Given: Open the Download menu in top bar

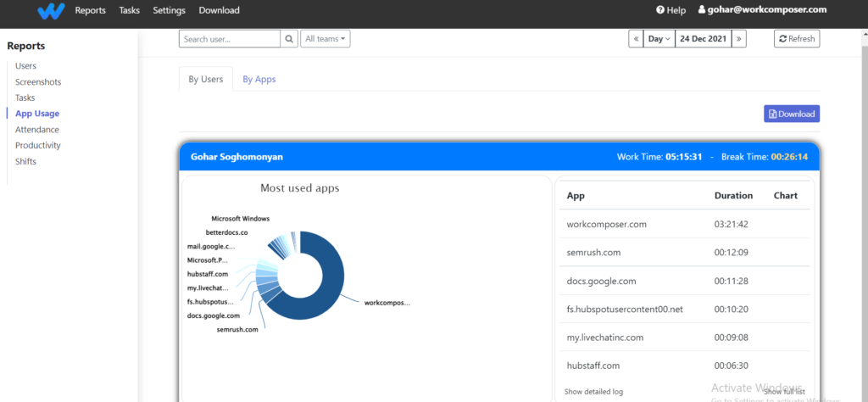Looking at the screenshot, I should pyautogui.click(x=220, y=10).
